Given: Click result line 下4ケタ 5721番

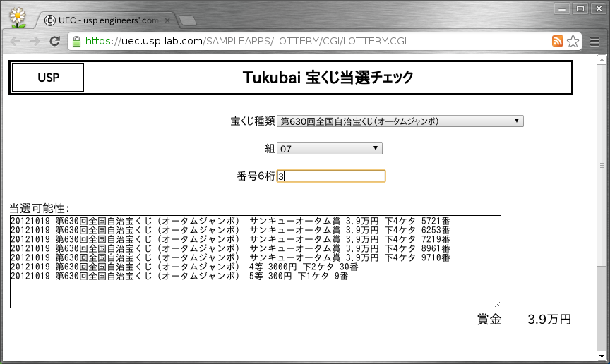Looking at the screenshot, I should tap(230, 221).
